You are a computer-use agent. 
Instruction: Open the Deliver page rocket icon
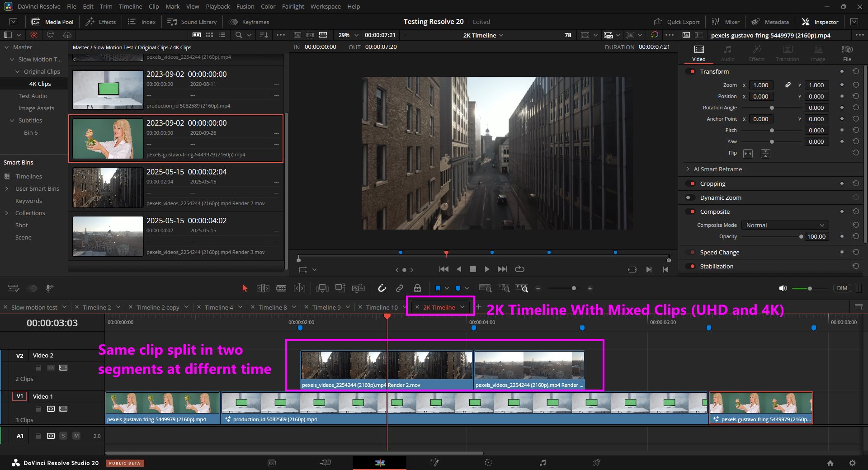597,462
